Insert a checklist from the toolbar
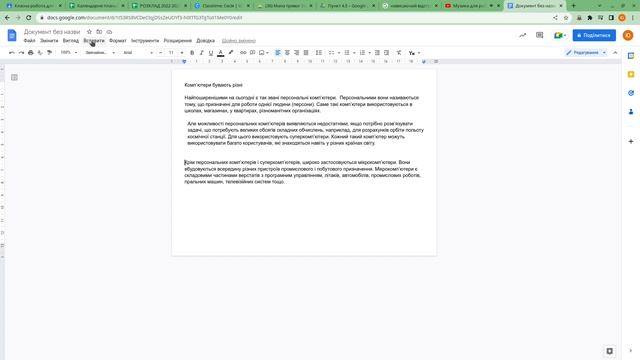 tap(331, 53)
